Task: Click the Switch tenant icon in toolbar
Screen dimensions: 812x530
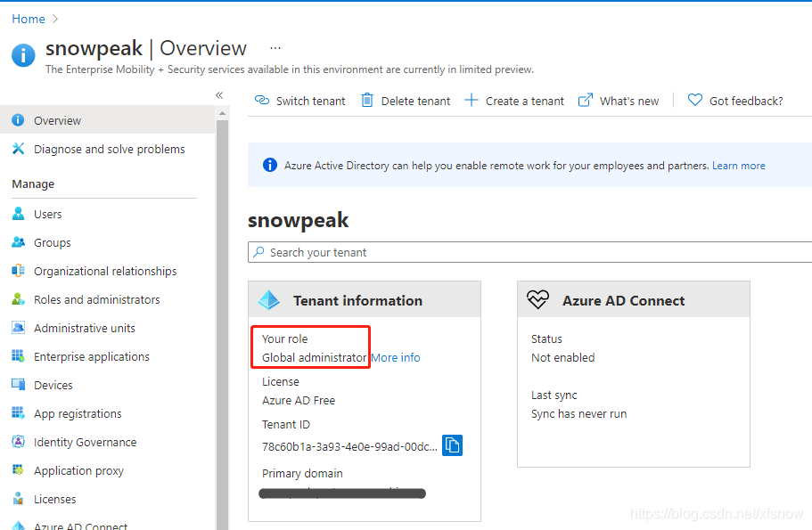Action: coord(262,100)
